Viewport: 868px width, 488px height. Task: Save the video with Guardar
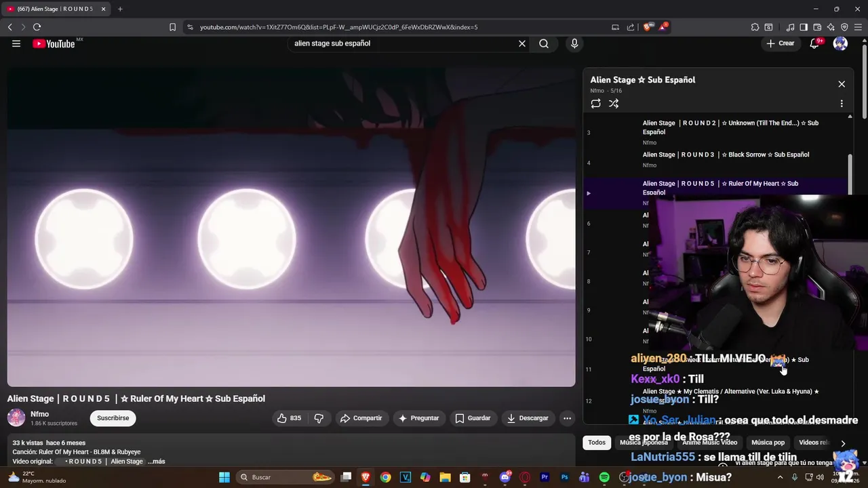pyautogui.click(x=473, y=418)
